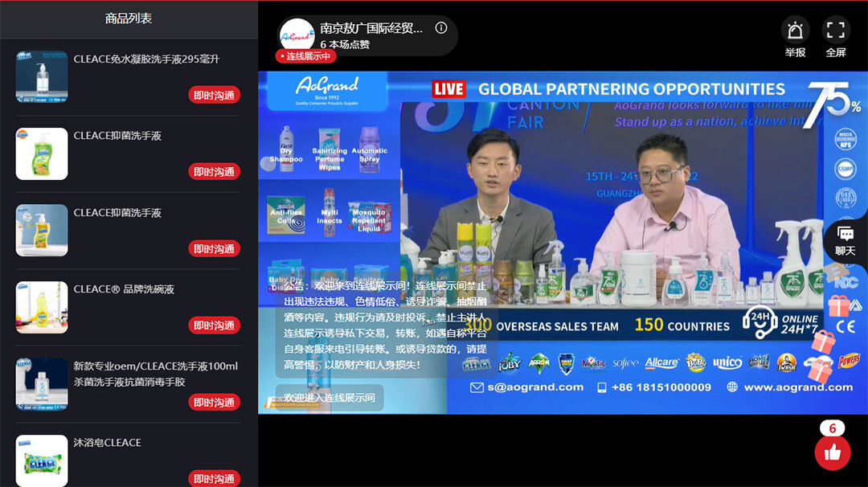Open the AoGrand host avatar
This screenshot has width=868, height=487.
pyautogui.click(x=297, y=36)
